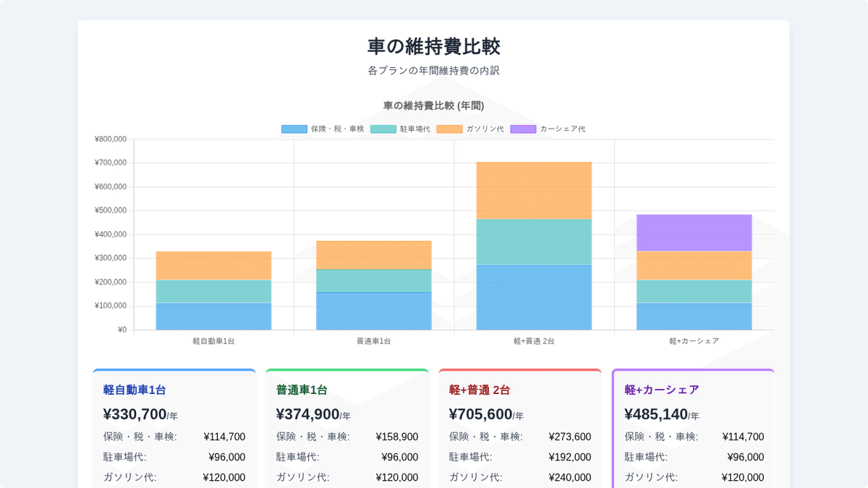
Task: Click orange segment of 普通車1台 bar
Action: (374, 255)
